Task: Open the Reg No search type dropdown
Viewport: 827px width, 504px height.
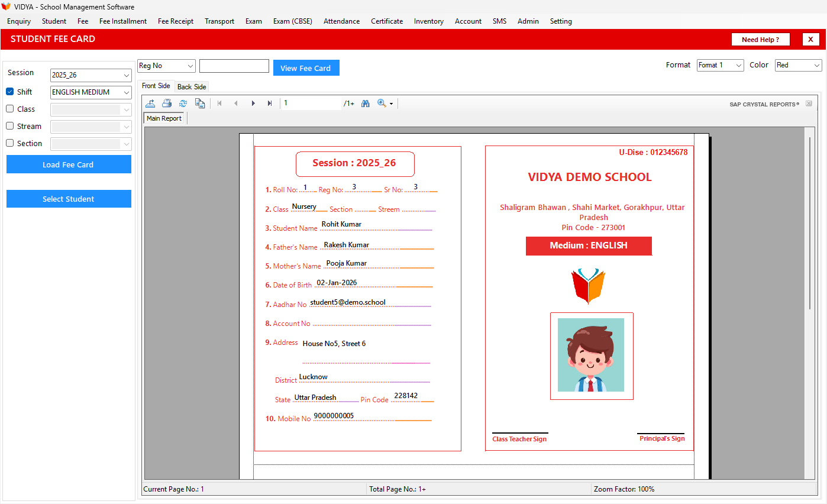Action: pos(166,66)
